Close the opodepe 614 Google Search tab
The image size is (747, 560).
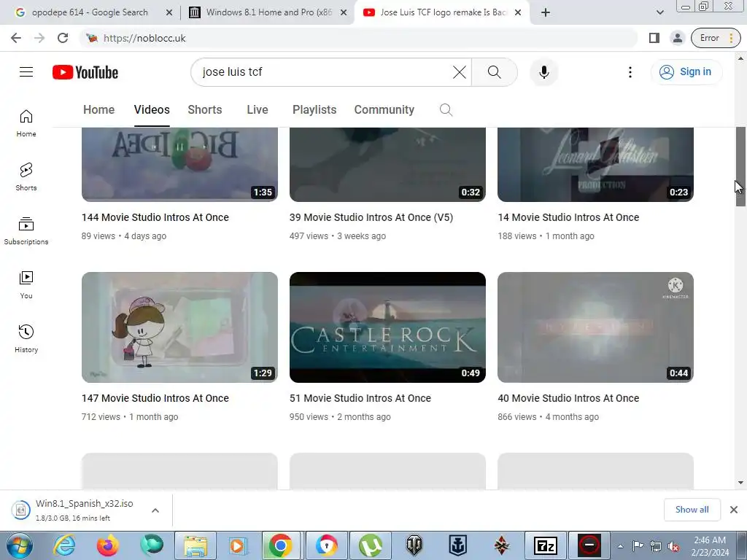(169, 12)
